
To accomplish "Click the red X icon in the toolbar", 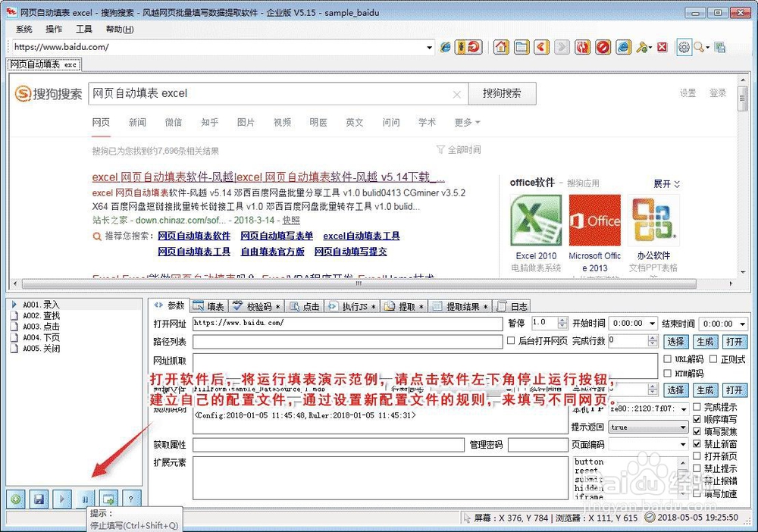I will (662, 47).
